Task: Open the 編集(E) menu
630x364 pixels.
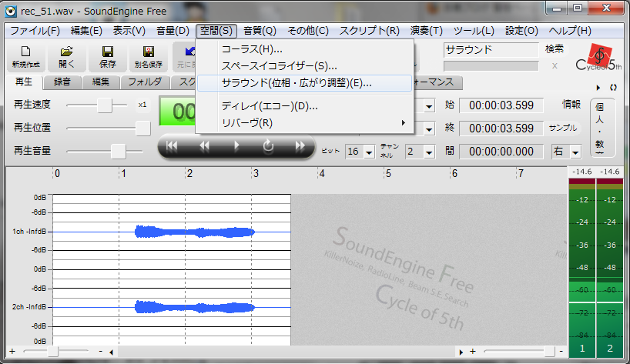Action: pyautogui.click(x=86, y=31)
